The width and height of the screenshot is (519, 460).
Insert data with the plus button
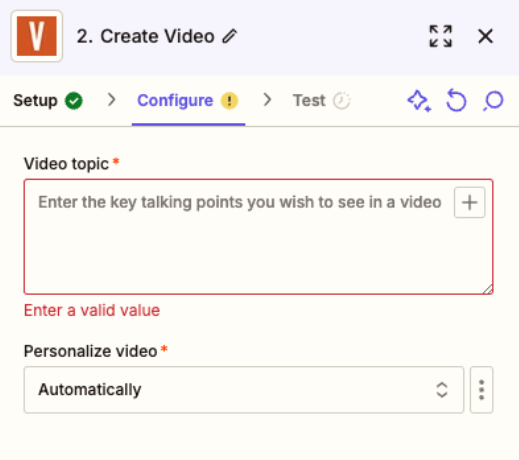(x=469, y=202)
